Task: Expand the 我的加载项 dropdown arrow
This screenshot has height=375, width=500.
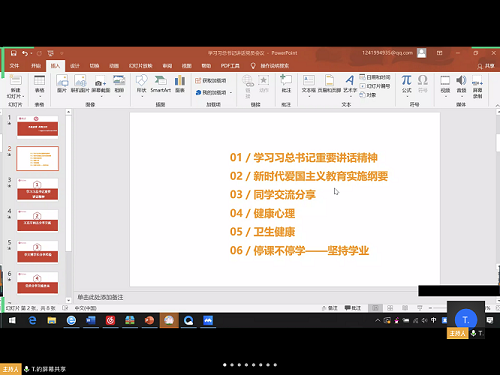Action: (231, 93)
